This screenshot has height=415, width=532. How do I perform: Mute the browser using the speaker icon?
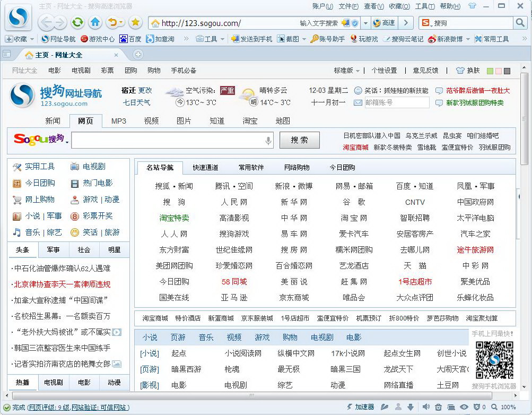pos(426,407)
